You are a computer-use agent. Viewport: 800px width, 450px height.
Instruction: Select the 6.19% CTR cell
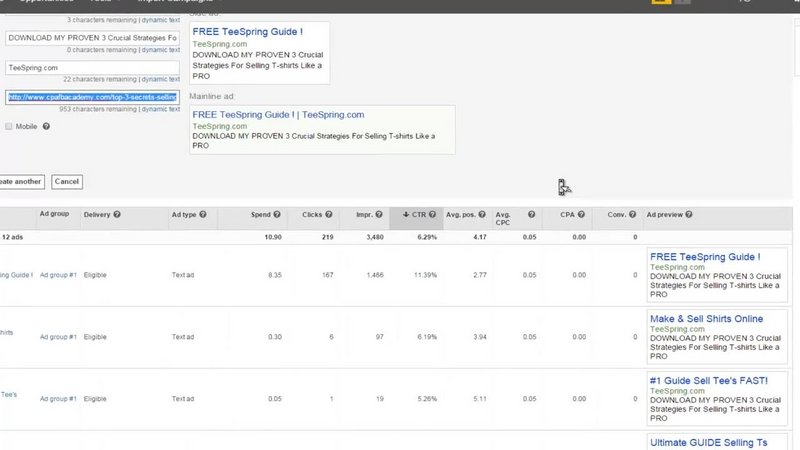427,337
